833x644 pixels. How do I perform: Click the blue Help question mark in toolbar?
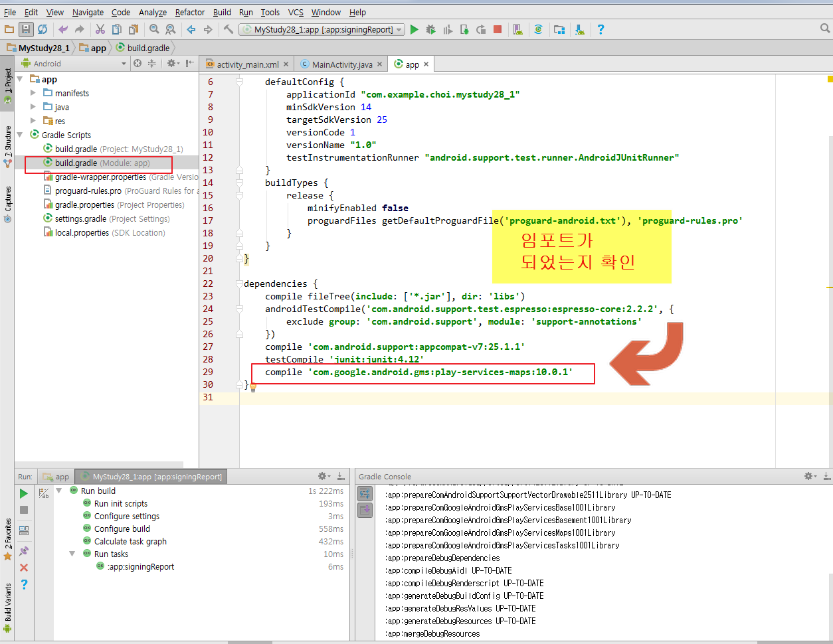click(601, 29)
